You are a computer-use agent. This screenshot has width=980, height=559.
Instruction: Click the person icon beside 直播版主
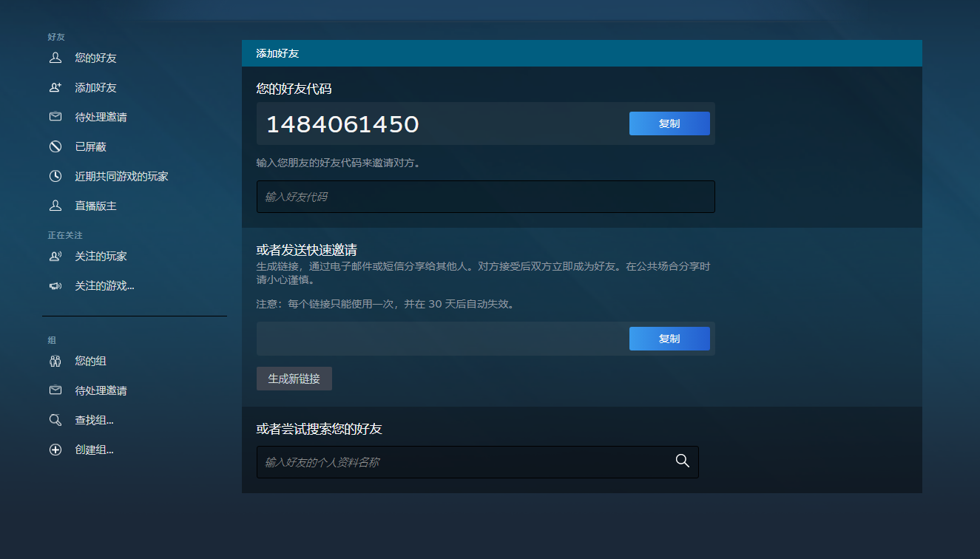(x=55, y=206)
